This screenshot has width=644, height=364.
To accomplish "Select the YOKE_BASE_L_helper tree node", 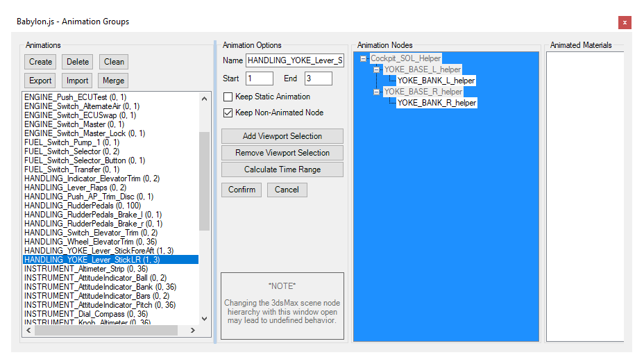I will tap(422, 69).
